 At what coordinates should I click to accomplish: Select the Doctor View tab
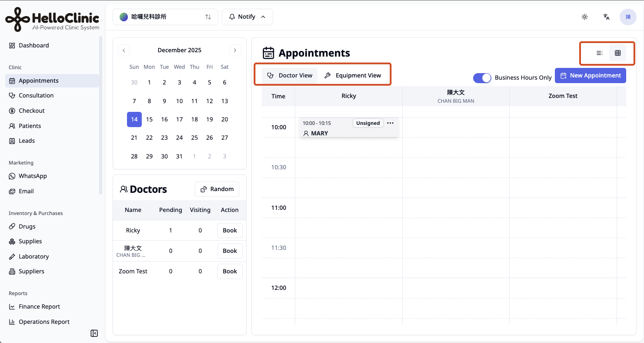tap(290, 75)
